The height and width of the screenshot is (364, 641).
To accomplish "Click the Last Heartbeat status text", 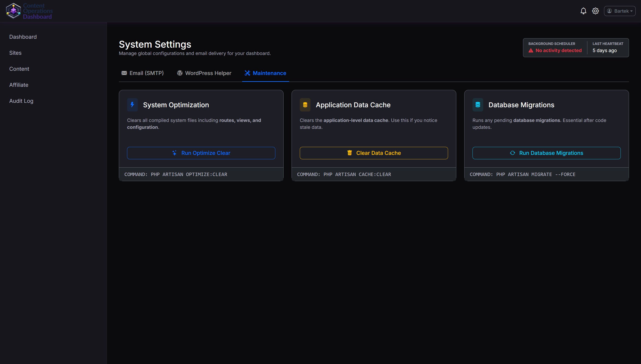I will 604,51.
